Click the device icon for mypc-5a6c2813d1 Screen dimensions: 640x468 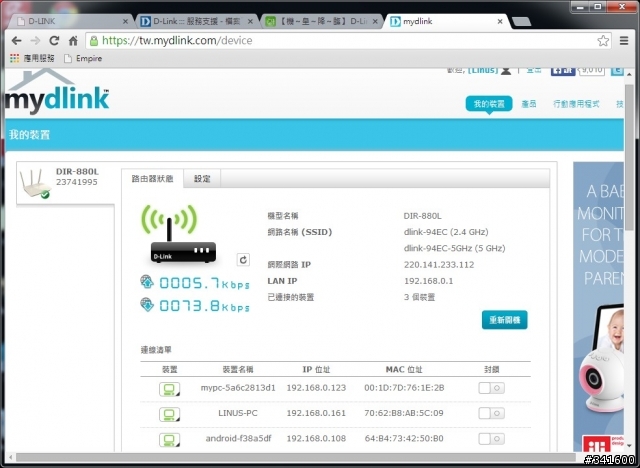coord(169,389)
